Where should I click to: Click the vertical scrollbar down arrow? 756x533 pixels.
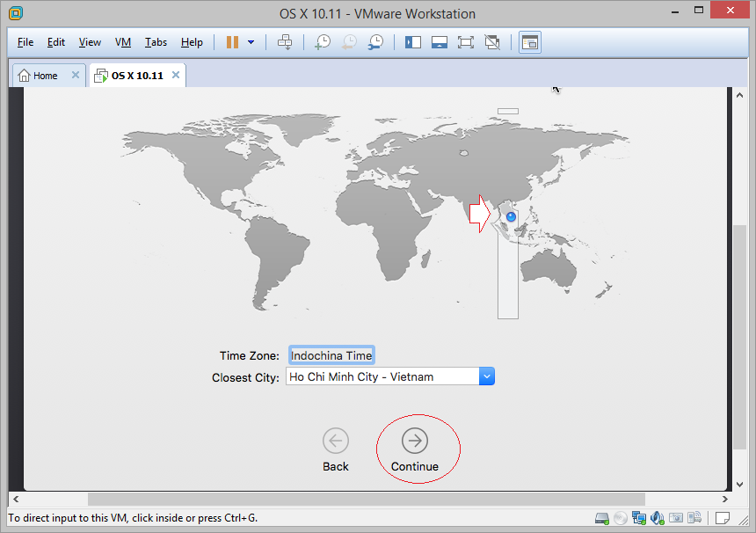coord(739,485)
